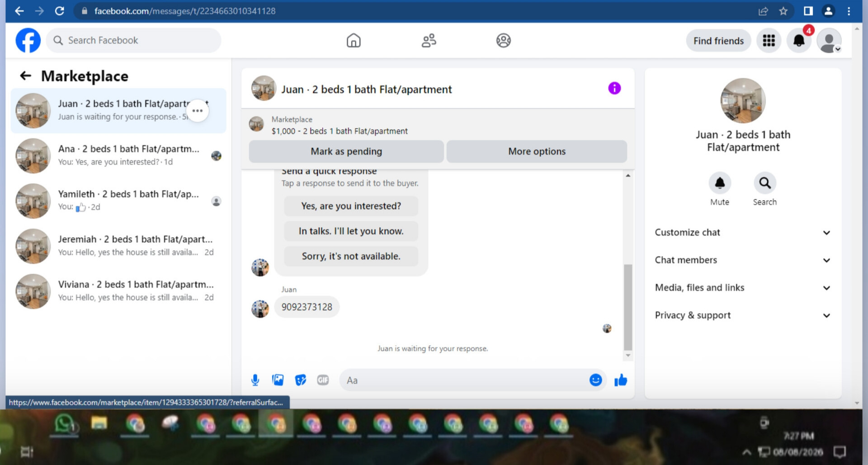The image size is (868, 465).
Task: Click the browser address bar URL
Action: 185,11
